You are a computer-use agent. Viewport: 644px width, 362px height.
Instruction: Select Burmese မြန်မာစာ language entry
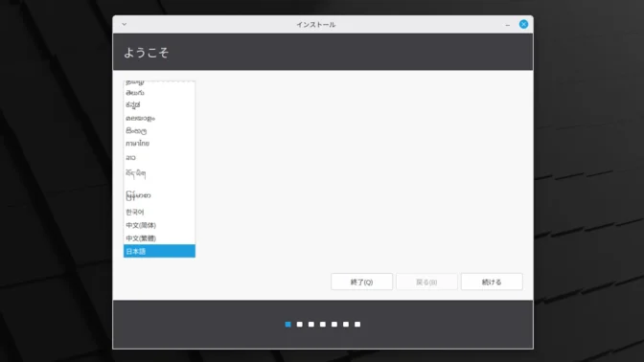click(x=159, y=195)
